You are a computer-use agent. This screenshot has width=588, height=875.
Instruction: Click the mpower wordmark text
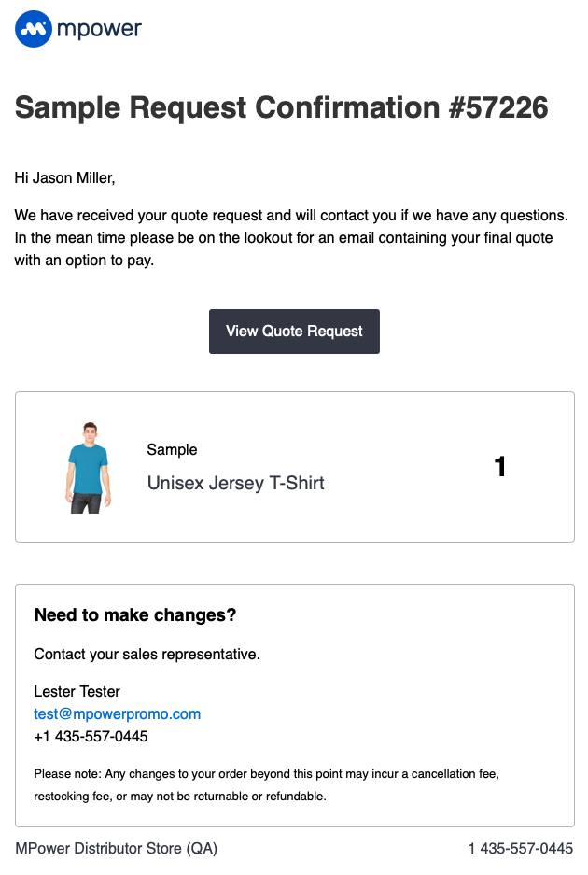coord(99,29)
